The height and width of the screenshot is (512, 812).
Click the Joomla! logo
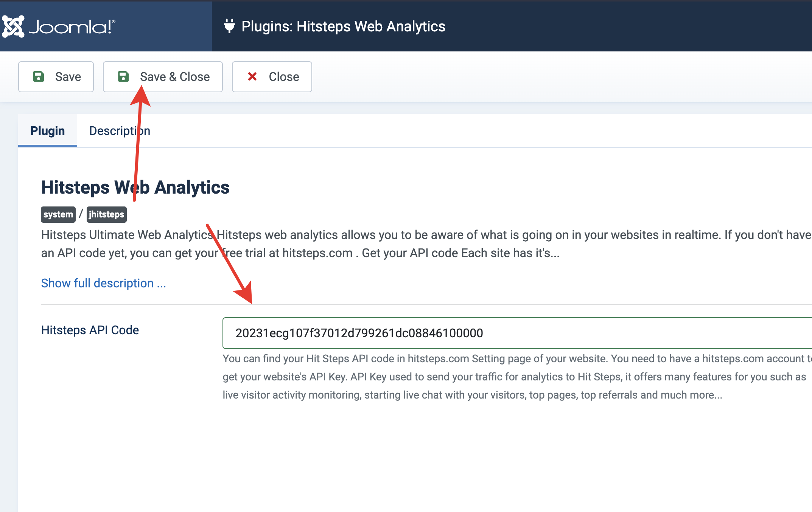pyautogui.click(x=58, y=26)
